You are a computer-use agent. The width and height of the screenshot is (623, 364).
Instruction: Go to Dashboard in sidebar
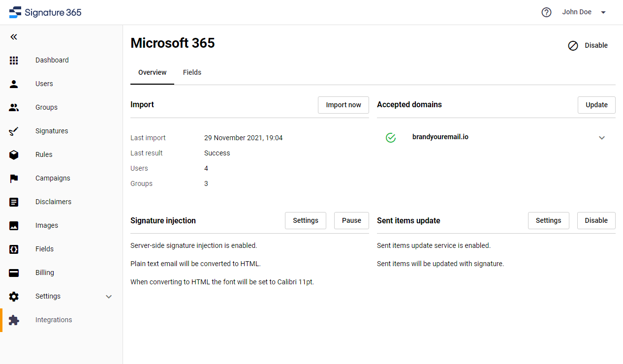point(52,60)
